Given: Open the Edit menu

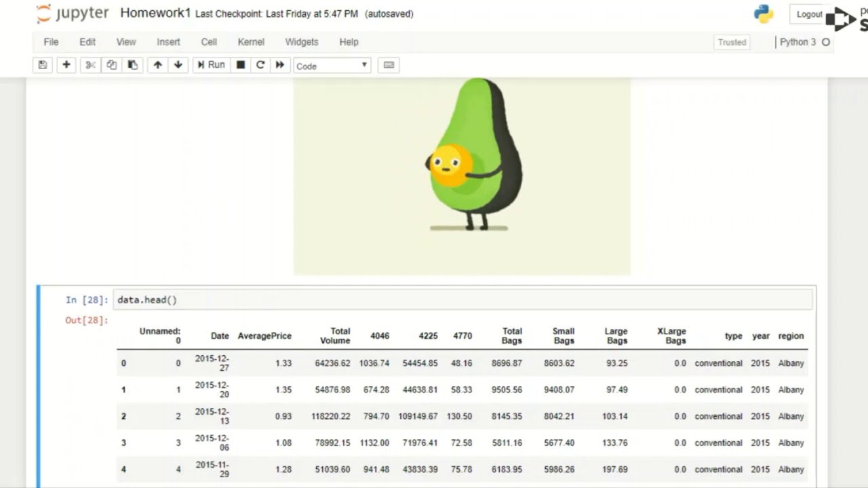Looking at the screenshot, I should pyautogui.click(x=87, y=42).
